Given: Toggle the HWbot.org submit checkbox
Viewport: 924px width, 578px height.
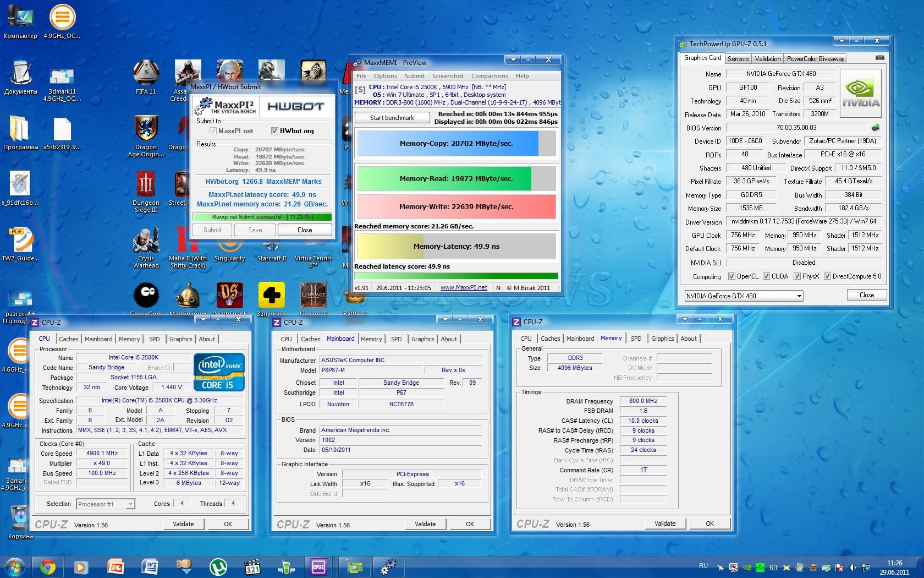Looking at the screenshot, I should point(274,131).
